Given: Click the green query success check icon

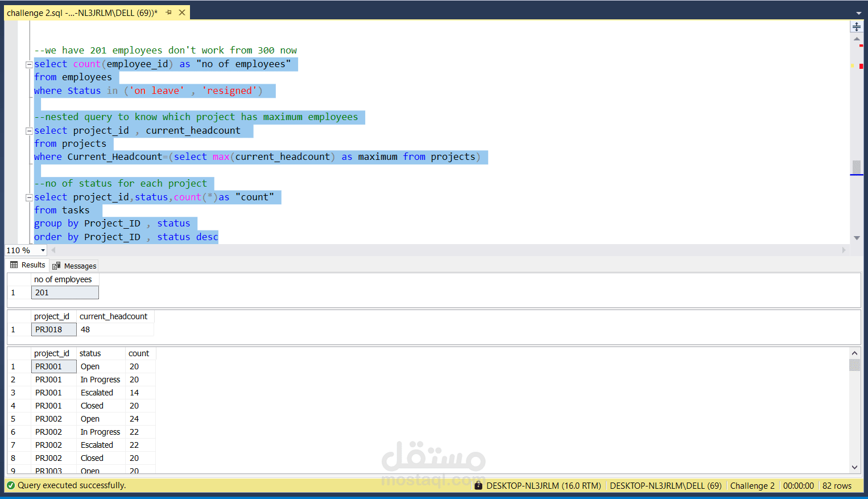Looking at the screenshot, I should point(10,485).
